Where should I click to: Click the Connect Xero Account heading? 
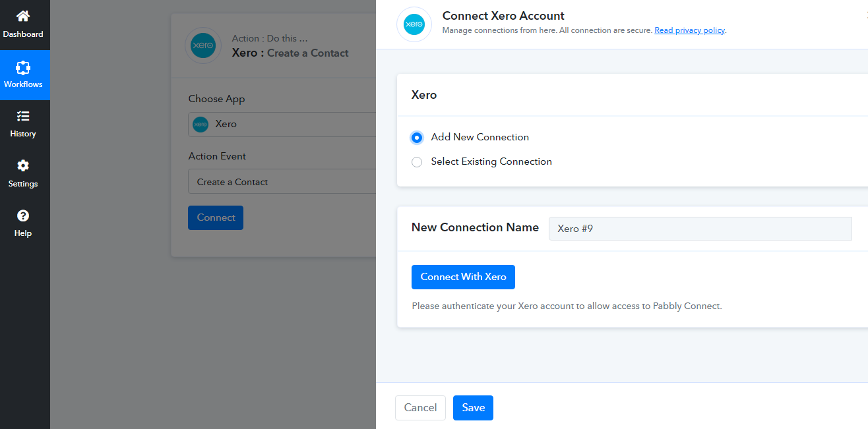pos(503,16)
